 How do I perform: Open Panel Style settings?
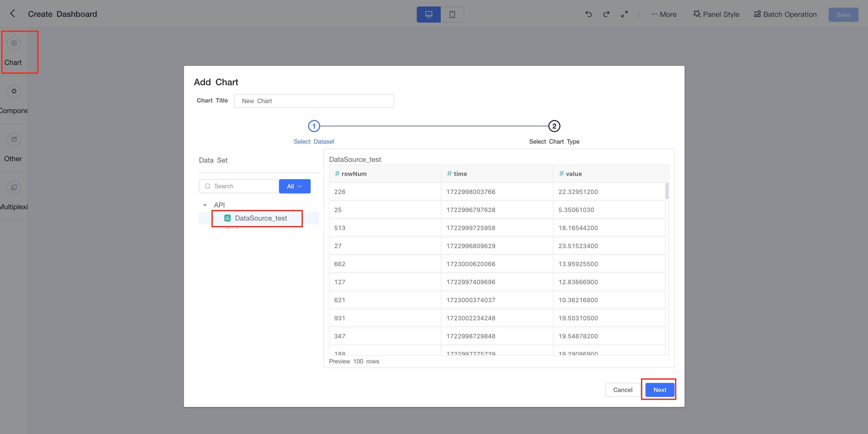click(x=716, y=15)
